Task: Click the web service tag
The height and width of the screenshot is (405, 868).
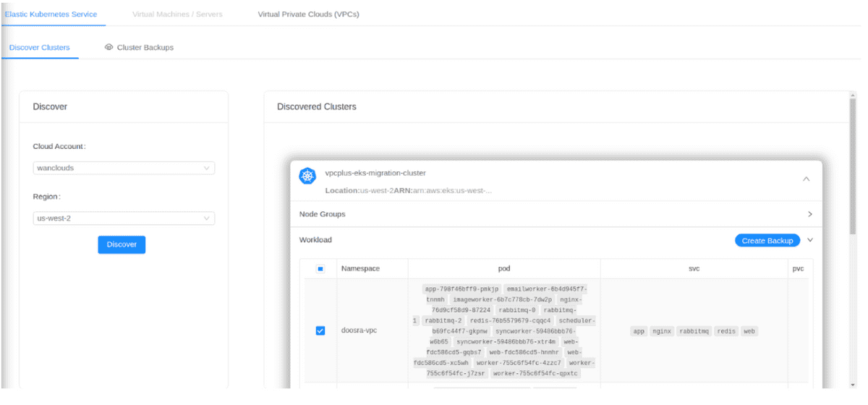Action: 749,331
